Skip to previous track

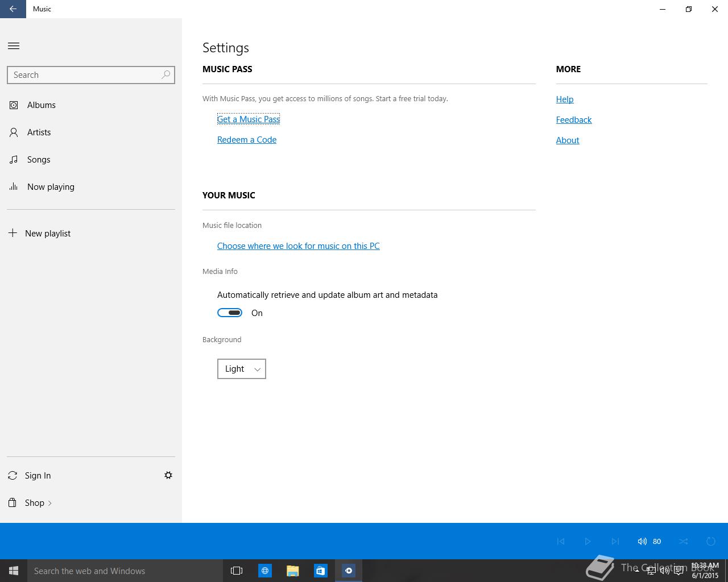561,542
